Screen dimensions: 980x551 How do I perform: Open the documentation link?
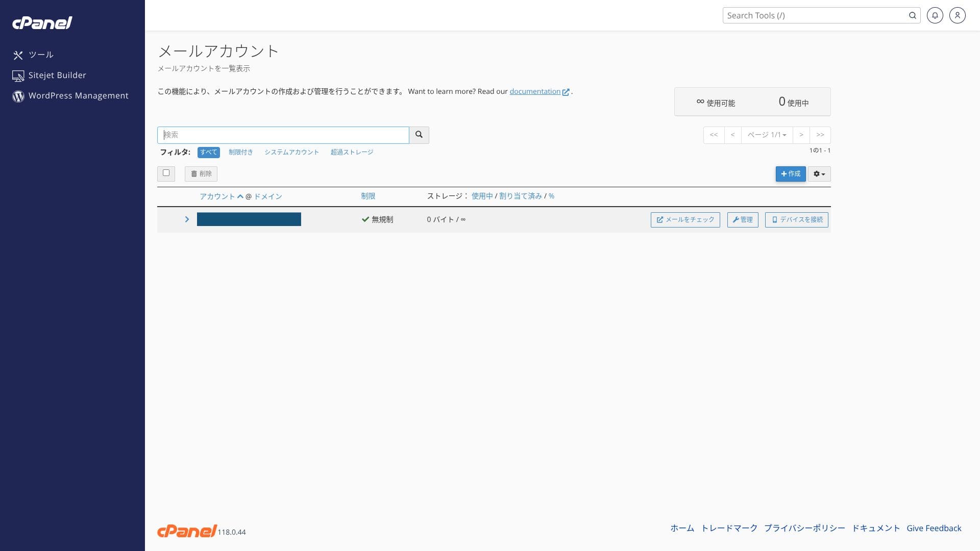(534, 91)
